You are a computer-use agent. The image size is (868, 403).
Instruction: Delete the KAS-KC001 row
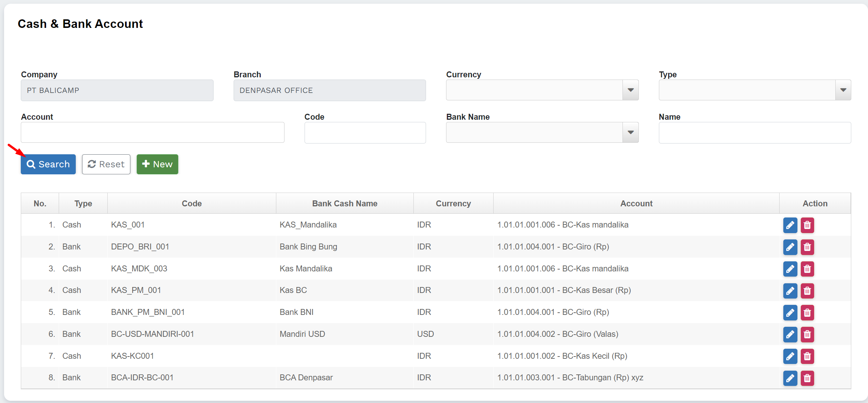point(807,357)
